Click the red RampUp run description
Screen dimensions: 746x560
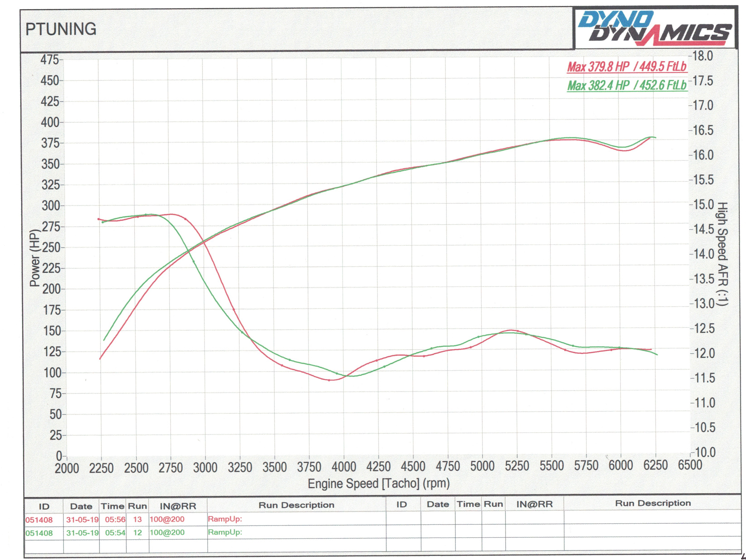click(225, 519)
